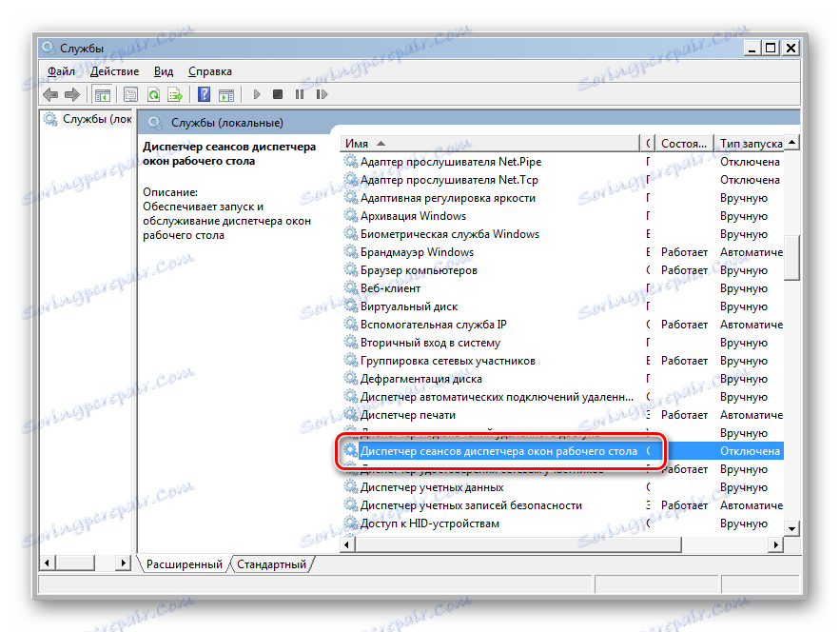Click gear icon of Доступ к HID-устройствам

[x=351, y=523]
